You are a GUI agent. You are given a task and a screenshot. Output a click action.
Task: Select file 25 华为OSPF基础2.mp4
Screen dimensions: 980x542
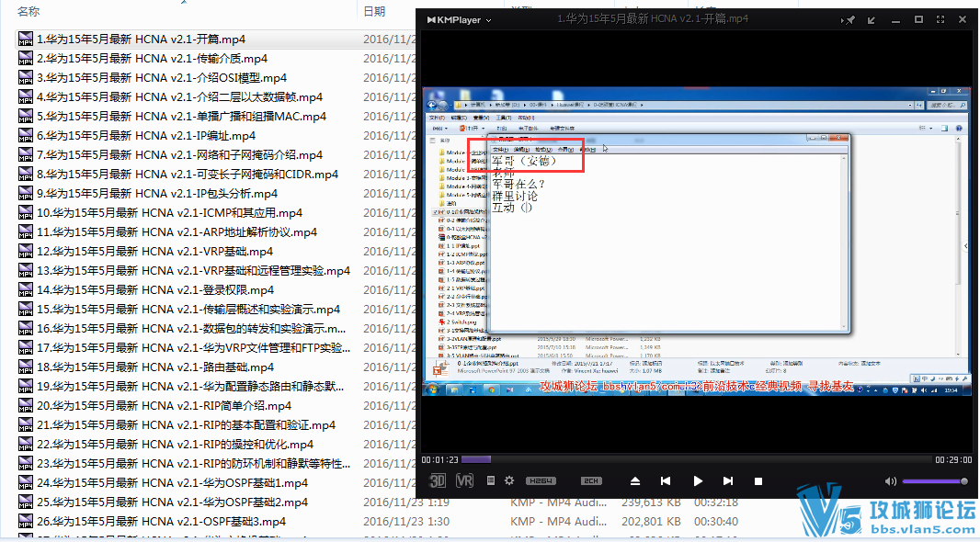[173, 502]
